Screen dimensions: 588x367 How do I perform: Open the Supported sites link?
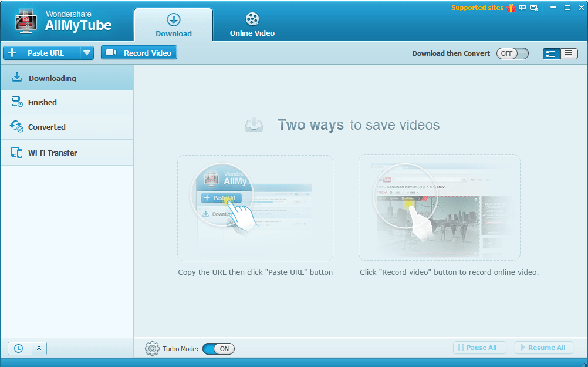coord(477,8)
